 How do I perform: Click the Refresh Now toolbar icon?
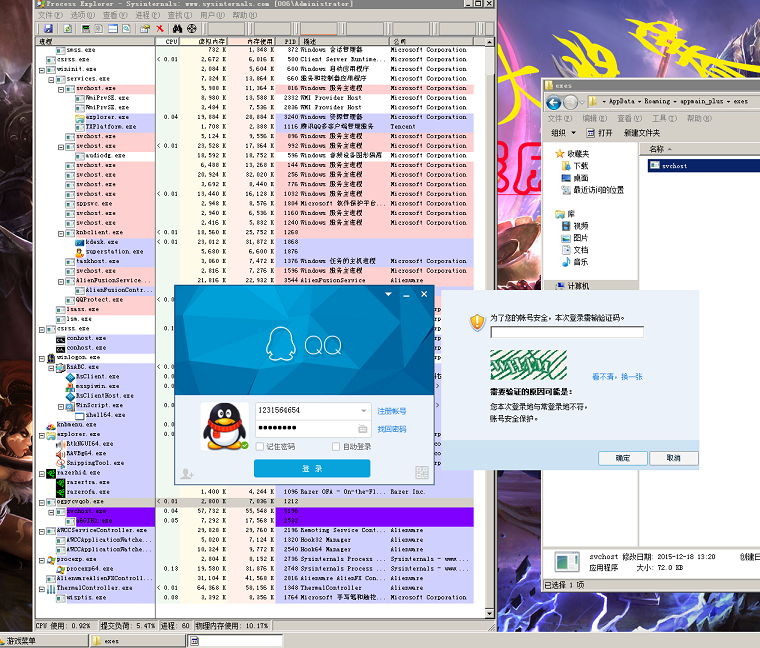click(68, 29)
